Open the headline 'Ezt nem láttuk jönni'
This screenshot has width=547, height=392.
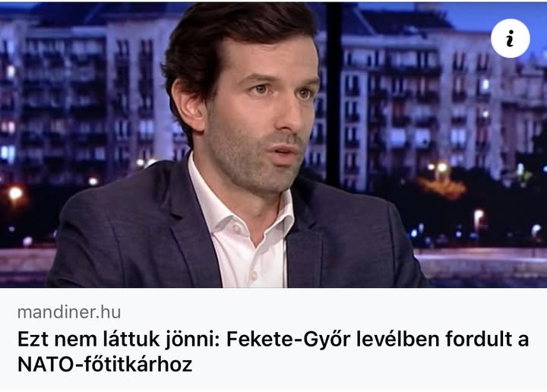119,340
